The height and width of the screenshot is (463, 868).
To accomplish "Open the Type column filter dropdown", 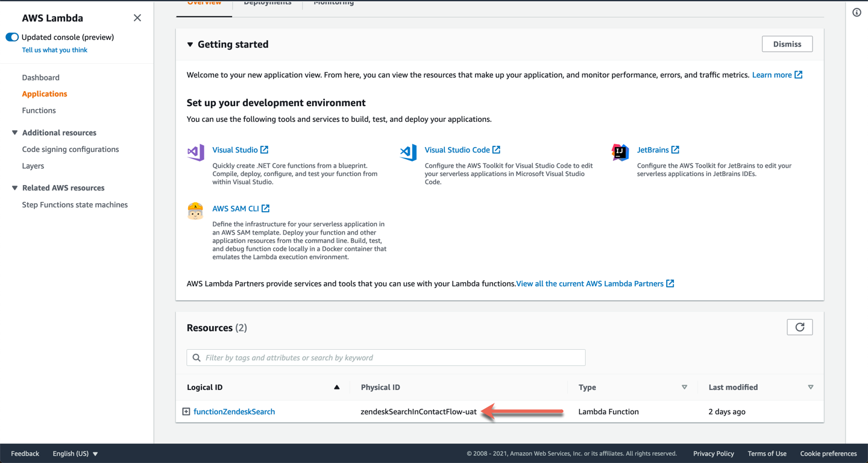I will click(684, 387).
